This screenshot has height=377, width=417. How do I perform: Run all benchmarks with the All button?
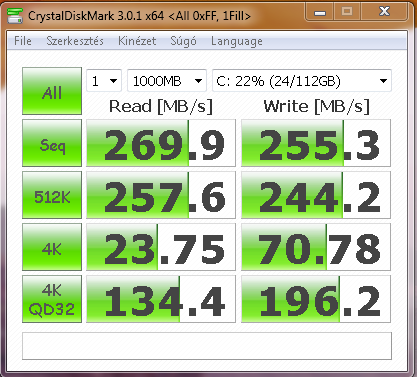(x=52, y=91)
